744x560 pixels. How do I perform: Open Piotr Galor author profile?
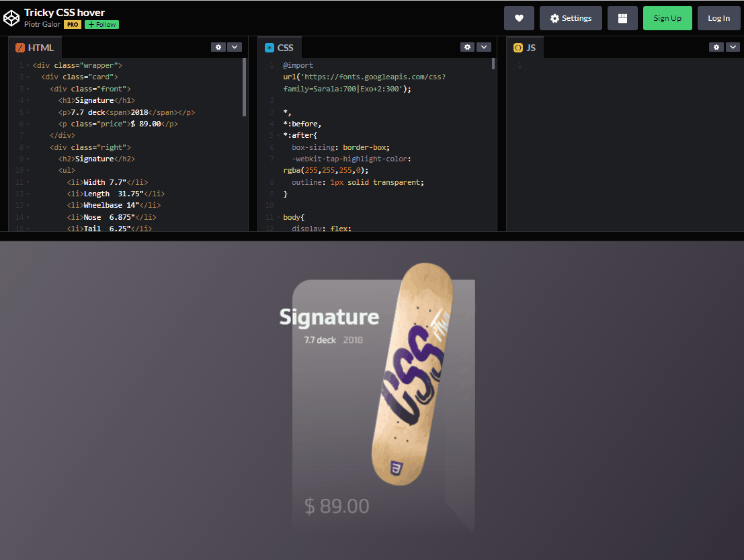42,24
